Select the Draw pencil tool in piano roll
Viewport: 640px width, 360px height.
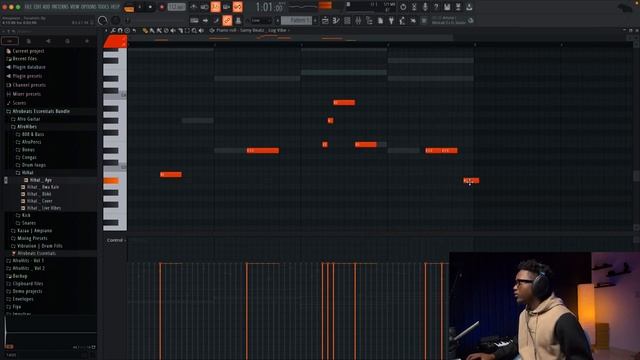pos(145,31)
